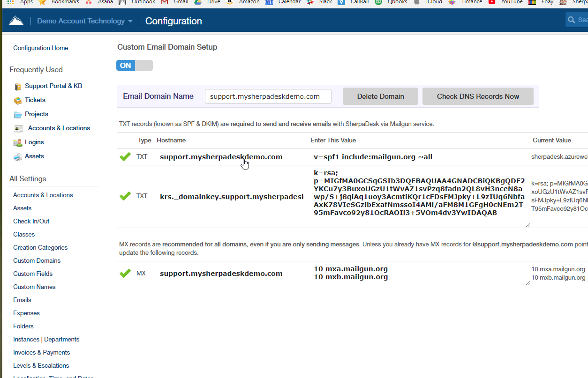Viewport: 588px width, 378px height.
Task: Click the Delete Domain button
Action: coord(380,96)
